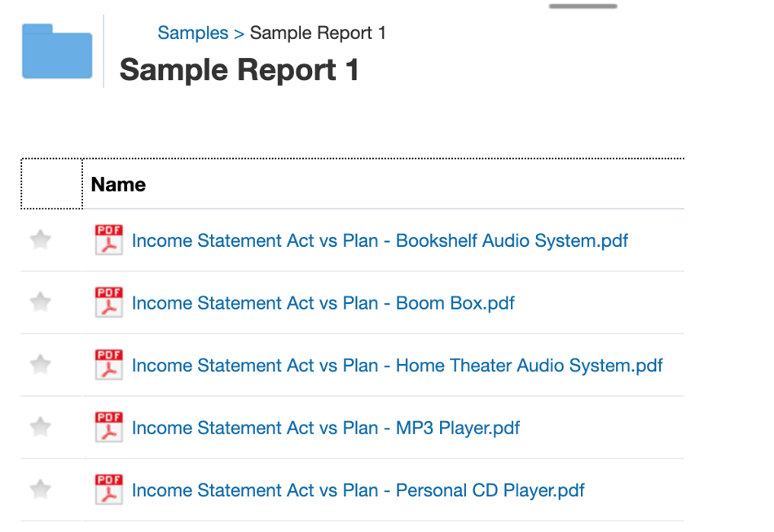Image resolution: width=774 pixels, height=532 pixels.
Task: Click PDF icon next to Personal CD Player
Action: click(x=108, y=490)
